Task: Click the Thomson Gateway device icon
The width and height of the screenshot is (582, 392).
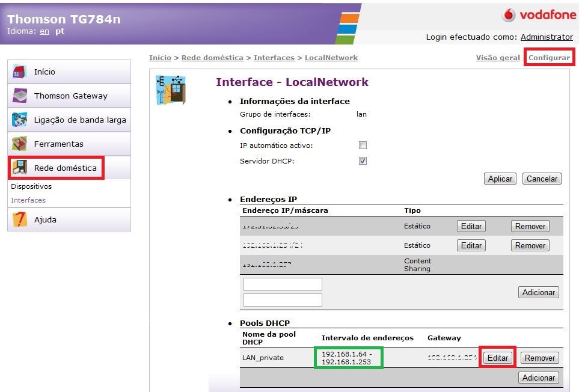Action: [x=20, y=96]
